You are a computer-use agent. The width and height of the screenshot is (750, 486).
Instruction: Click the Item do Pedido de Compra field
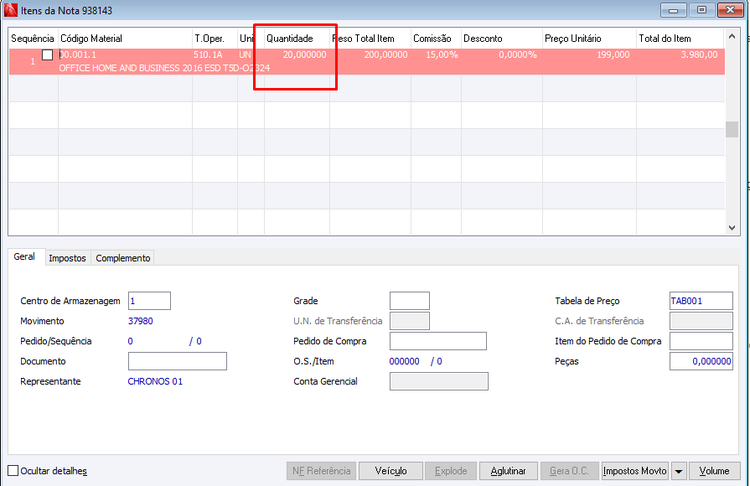click(x=701, y=341)
